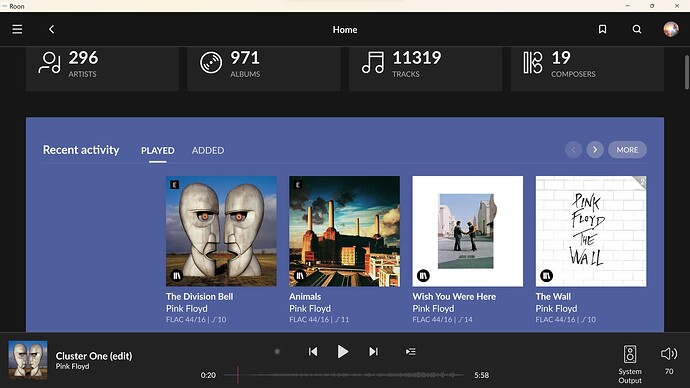Open the Animals album cover

pos(345,231)
